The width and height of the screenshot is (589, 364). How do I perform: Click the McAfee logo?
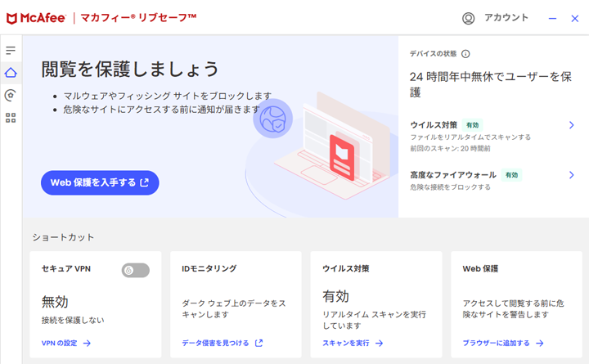coord(36,18)
